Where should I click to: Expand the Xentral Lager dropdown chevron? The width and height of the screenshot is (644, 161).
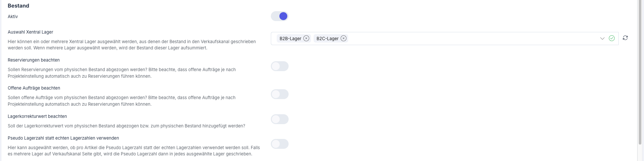(602, 39)
